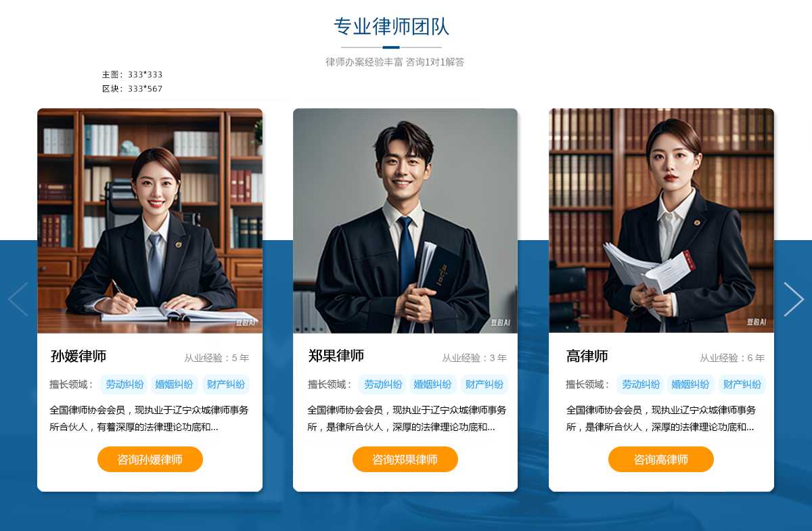Select 劳动纠纷 tag on 孙媛律师's card

coord(124,384)
